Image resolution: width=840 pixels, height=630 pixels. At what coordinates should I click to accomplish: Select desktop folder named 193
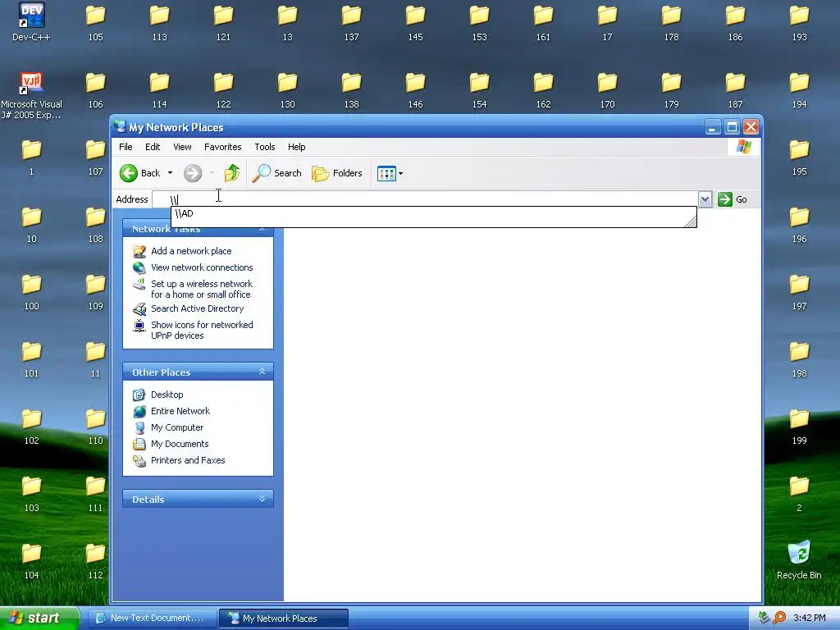tap(799, 23)
